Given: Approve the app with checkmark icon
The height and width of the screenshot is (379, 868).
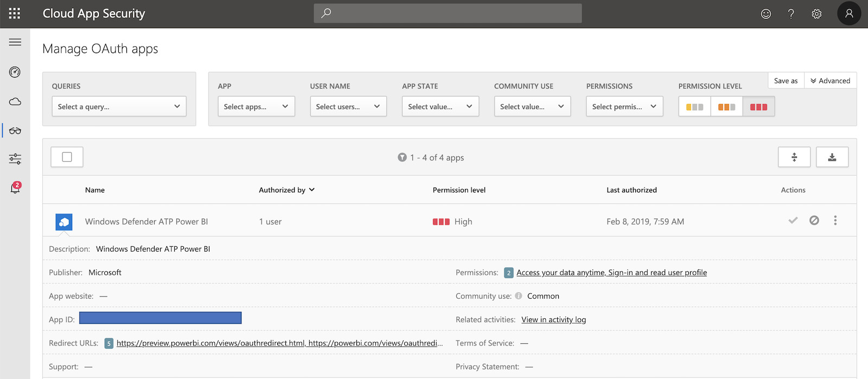Looking at the screenshot, I should 793,220.
